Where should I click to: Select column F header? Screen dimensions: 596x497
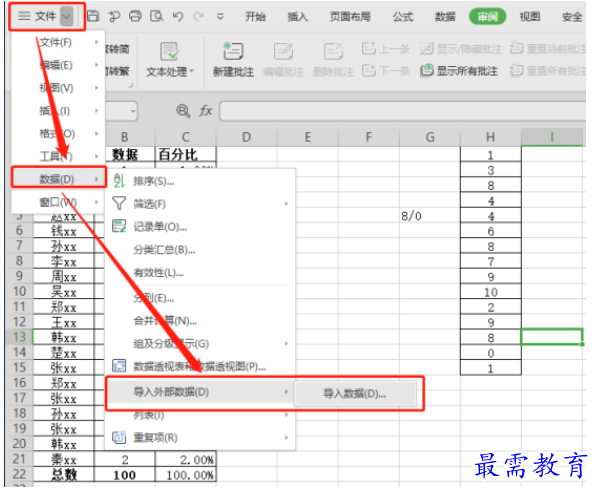pyautogui.click(x=368, y=137)
